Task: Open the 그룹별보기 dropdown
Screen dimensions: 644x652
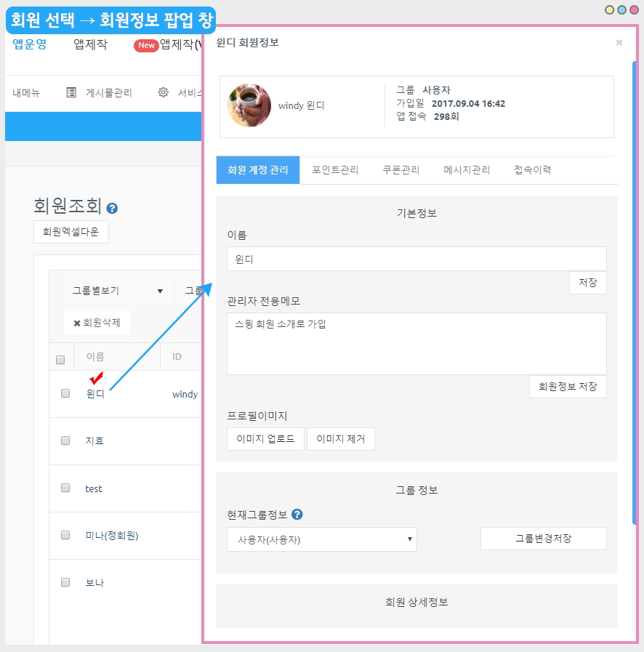Action: coord(117,291)
